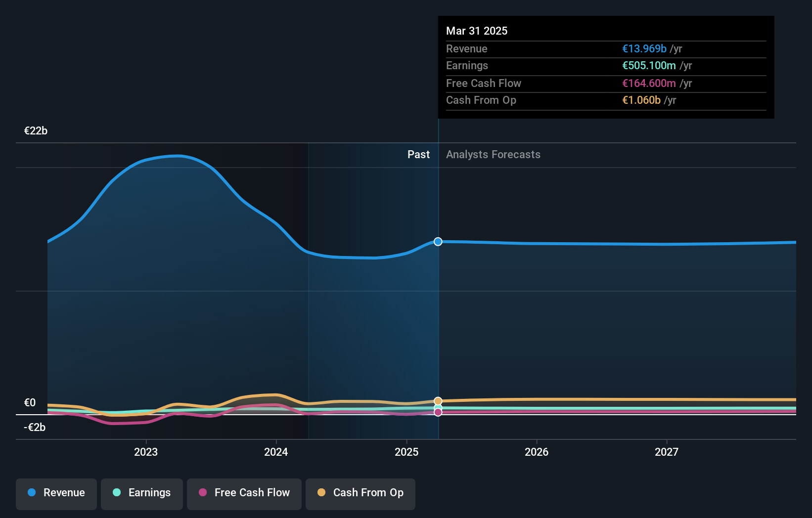Click the Revenue data point on blue line
The width and height of the screenshot is (812, 518).
coord(438,242)
